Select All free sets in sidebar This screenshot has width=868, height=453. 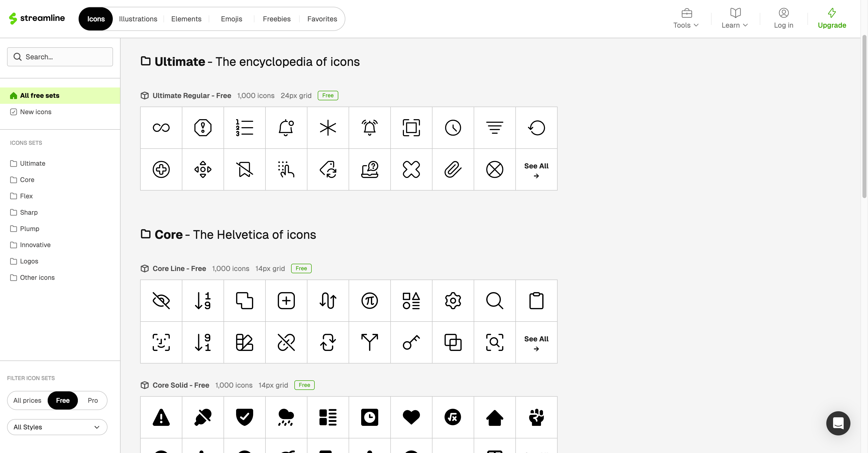pyautogui.click(x=60, y=96)
